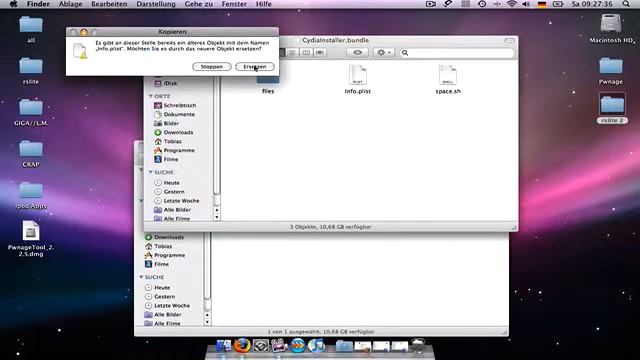
Task: Open Firefox from the dock
Action: [x=242, y=345]
